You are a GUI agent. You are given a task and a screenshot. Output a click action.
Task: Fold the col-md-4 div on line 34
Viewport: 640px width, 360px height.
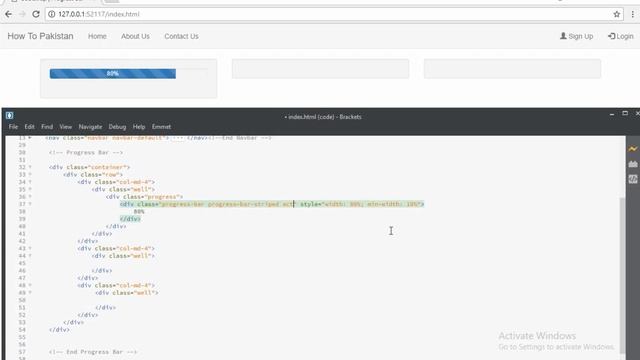click(x=30, y=182)
